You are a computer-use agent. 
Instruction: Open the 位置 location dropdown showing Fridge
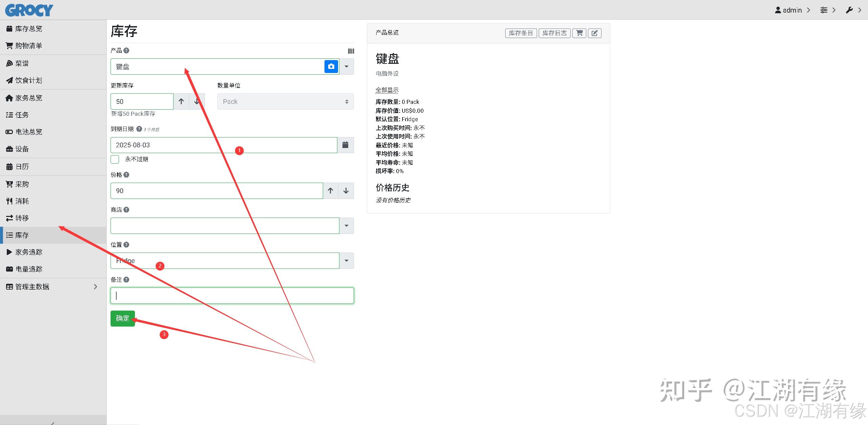(x=346, y=260)
